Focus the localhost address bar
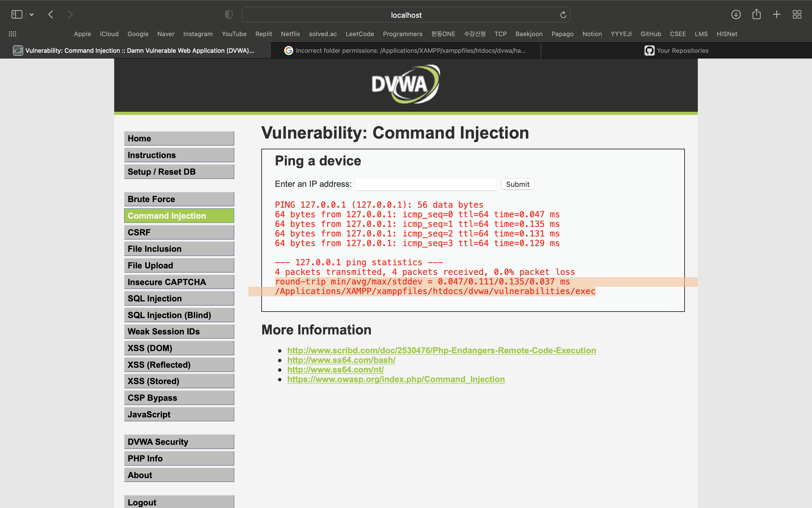812x508 pixels. [x=406, y=15]
